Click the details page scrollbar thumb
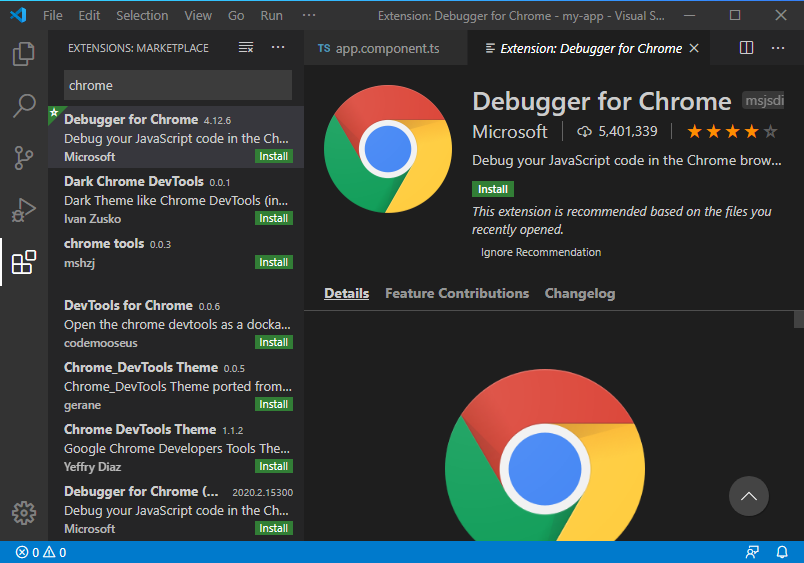804x563 pixels. [799, 319]
